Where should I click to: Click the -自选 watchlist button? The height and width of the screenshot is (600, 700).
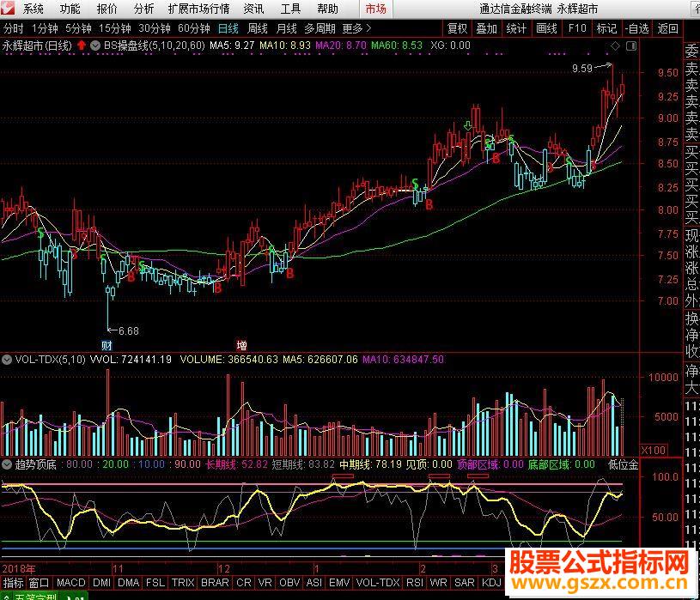[636, 28]
